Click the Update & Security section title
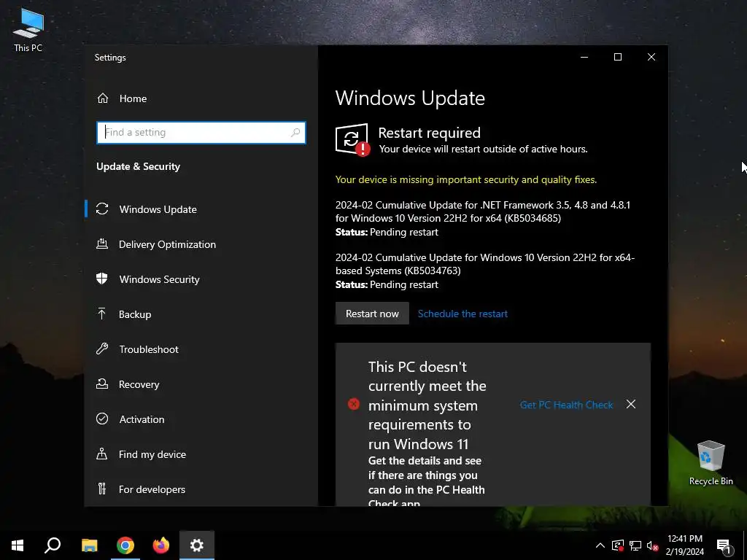 (138, 166)
